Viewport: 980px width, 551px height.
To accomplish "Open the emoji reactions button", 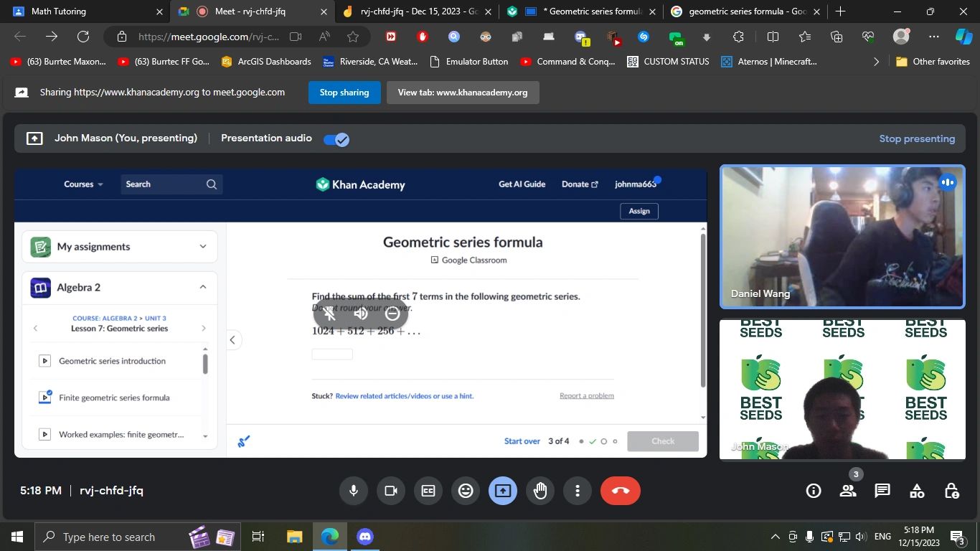I will 466,491.
